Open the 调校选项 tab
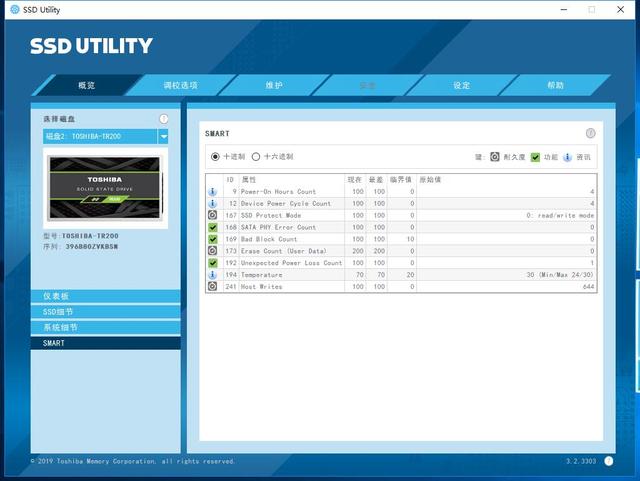The width and height of the screenshot is (640, 481). pos(180,85)
